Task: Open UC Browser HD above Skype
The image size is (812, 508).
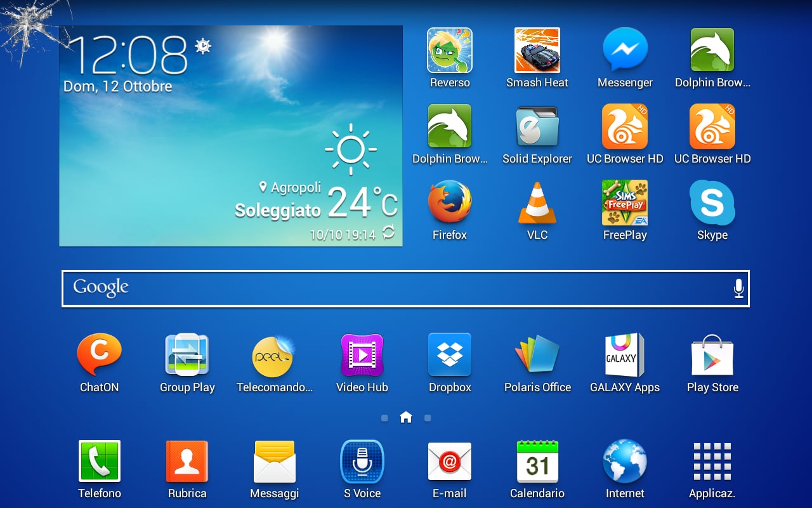Action: [712, 127]
